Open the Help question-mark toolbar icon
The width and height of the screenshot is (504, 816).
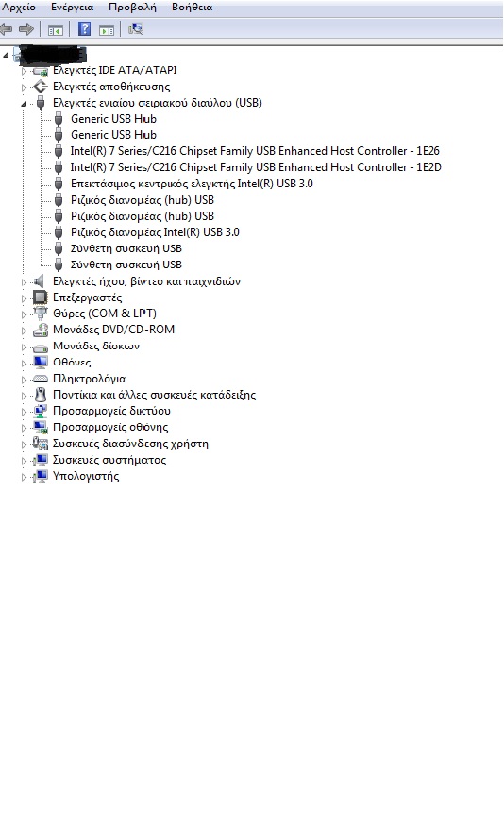click(84, 29)
